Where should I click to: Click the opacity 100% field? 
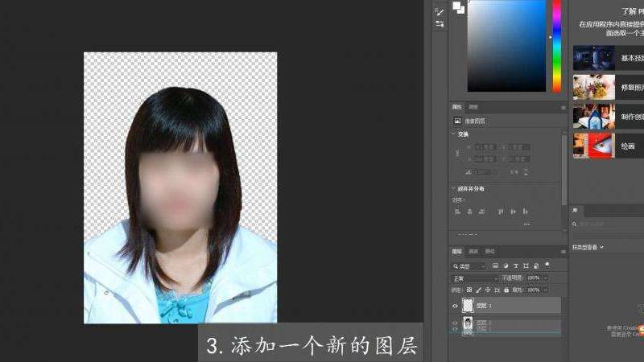coord(534,278)
